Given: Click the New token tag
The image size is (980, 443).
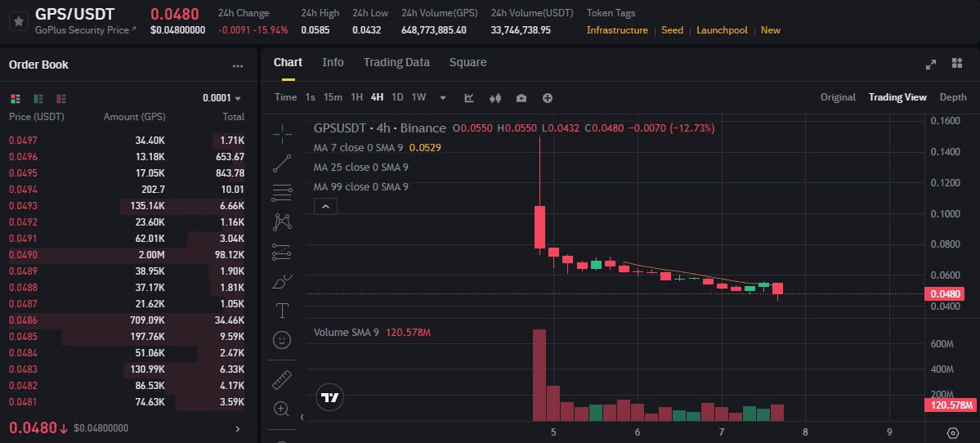Looking at the screenshot, I should (x=771, y=30).
